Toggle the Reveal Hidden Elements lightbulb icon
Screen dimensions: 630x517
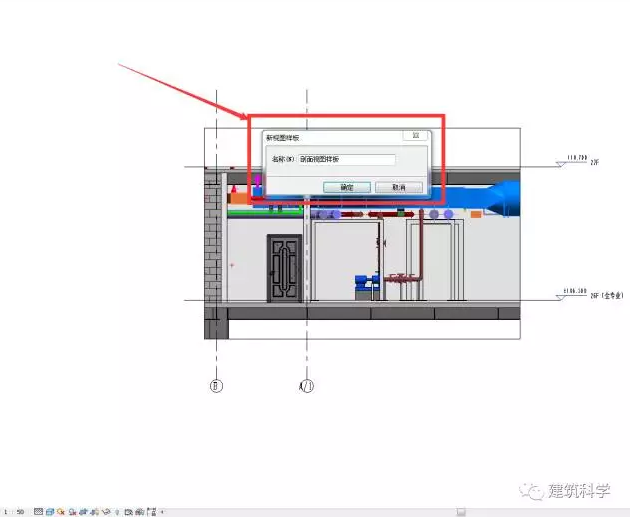[x=117, y=512]
